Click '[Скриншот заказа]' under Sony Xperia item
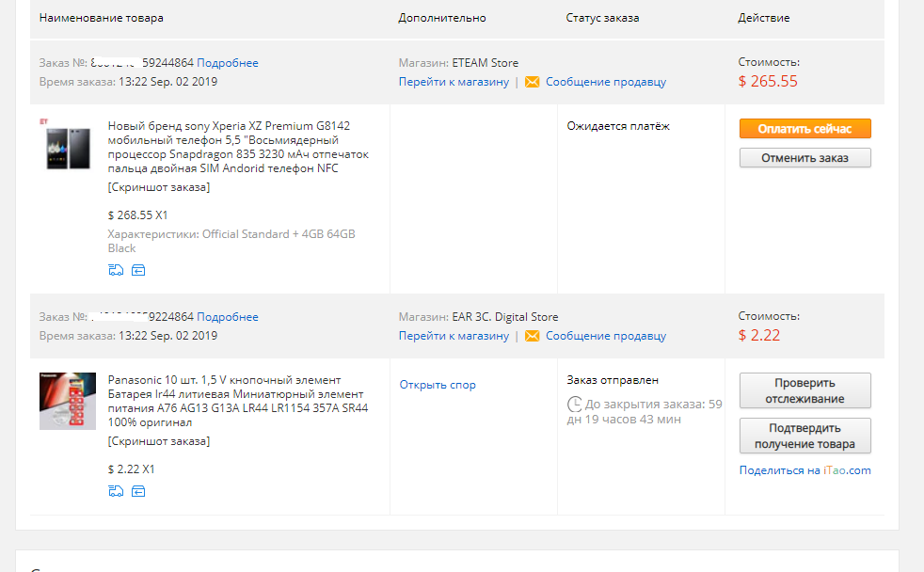This screenshot has height=572, width=924. (158, 187)
